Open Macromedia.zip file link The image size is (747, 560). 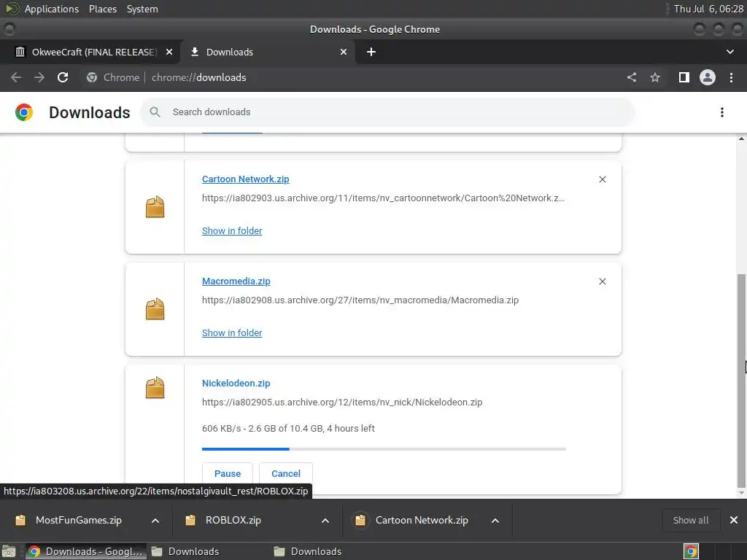pyautogui.click(x=236, y=281)
